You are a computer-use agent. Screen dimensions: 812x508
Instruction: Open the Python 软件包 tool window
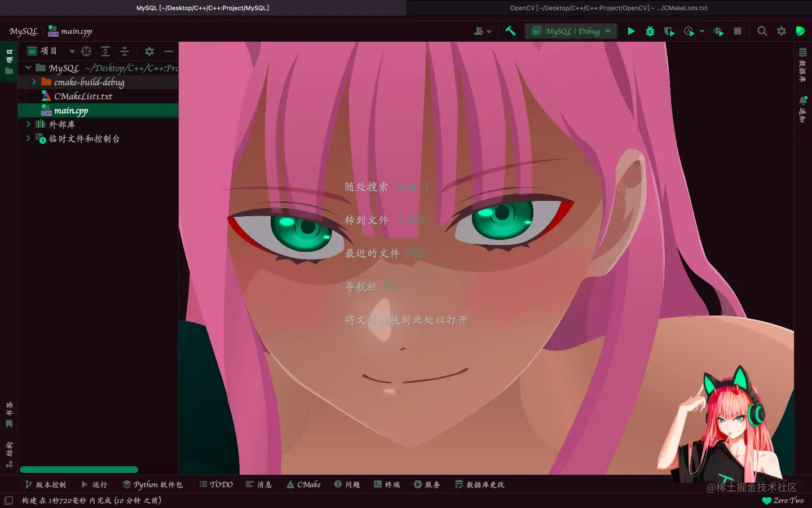pyautogui.click(x=153, y=484)
